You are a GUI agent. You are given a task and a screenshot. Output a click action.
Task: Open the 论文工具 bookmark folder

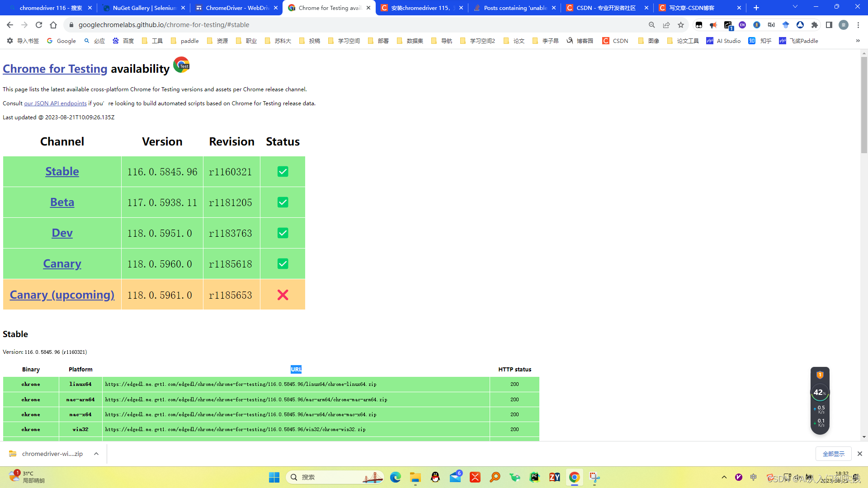point(683,41)
